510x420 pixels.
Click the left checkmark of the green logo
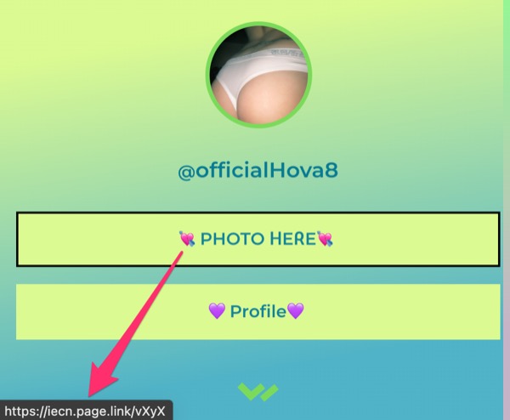point(251,391)
